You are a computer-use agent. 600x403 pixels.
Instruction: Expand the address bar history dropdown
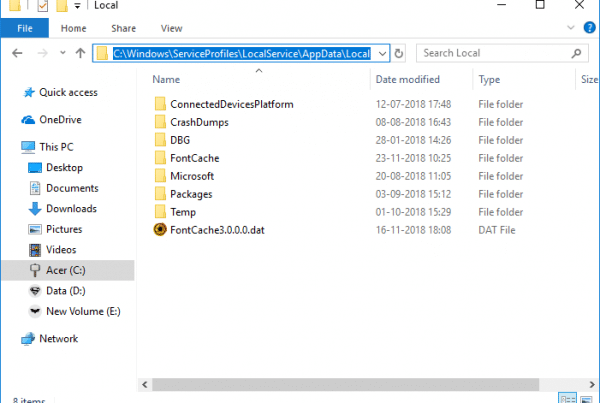[382, 54]
